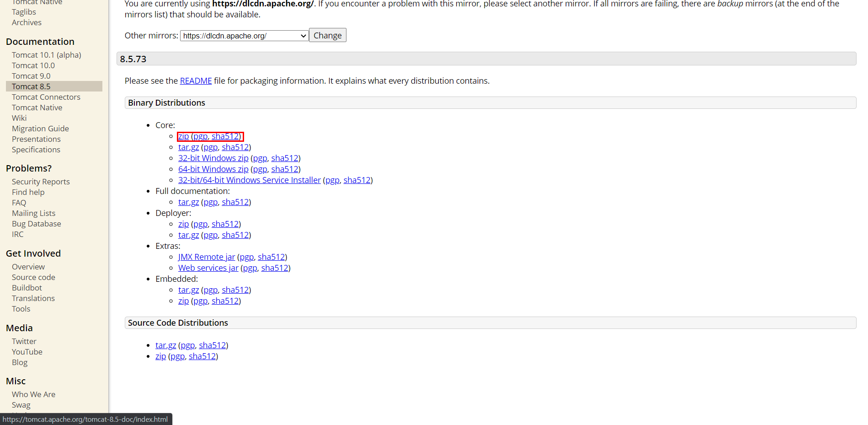This screenshot has height=425, width=868.
Task: Open sha512 for Windows Service Installer
Action: click(x=357, y=180)
